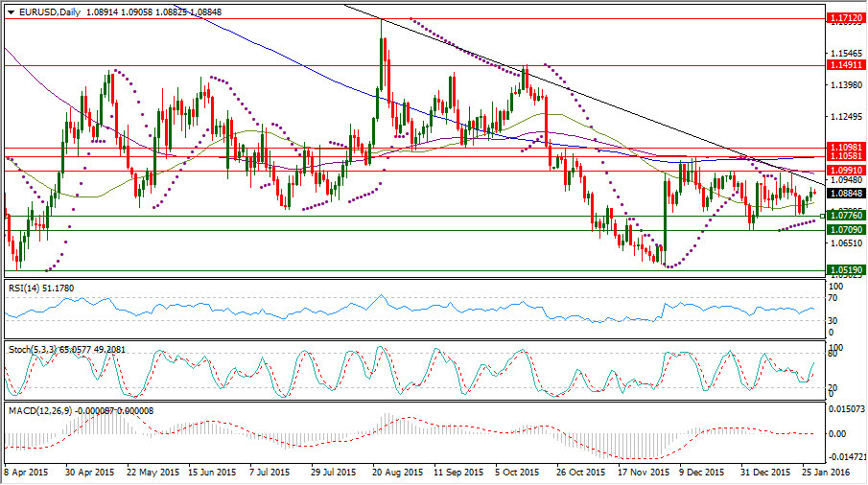
Task: Click the 15 Jun 2015 date label
Action: coord(213,473)
